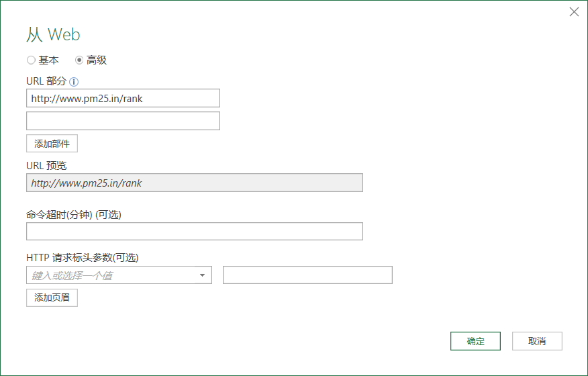Click the info icon beside URL 部分
588x376 pixels.
(74, 82)
